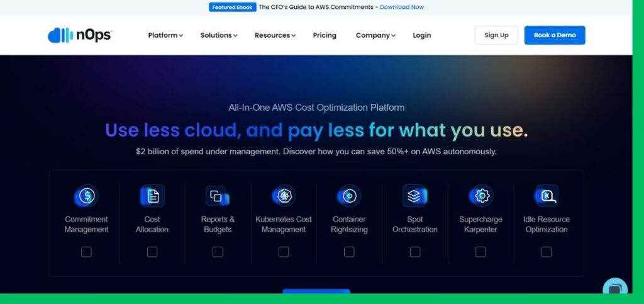The width and height of the screenshot is (644, 304).
Task: Click the Kubernetes Cost Management label
Action: click(x=284, y=224)
